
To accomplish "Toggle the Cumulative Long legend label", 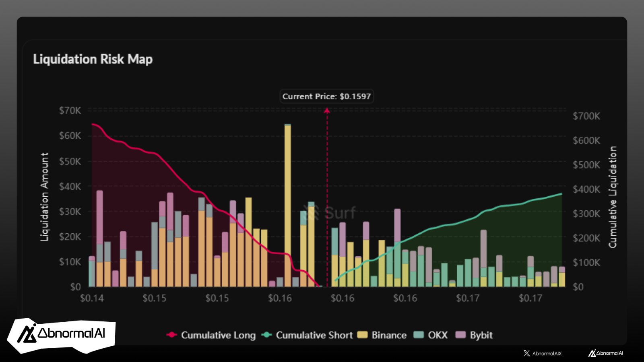I will pos(218,335).
